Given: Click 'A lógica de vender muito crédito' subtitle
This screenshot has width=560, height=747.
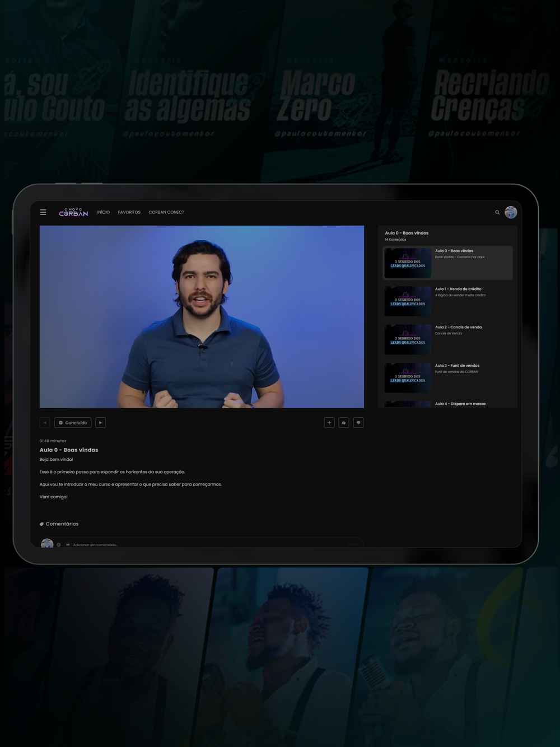Looking at the screenshot, I should click(x=460, y=295).
